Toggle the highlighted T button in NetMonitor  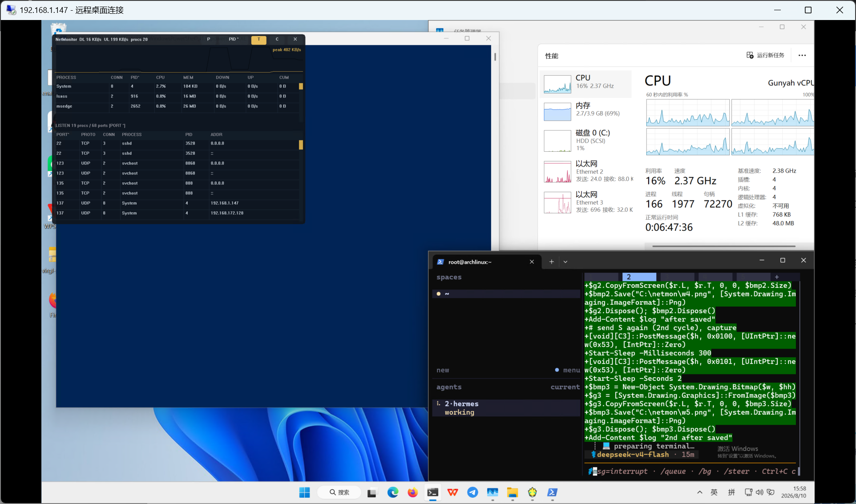tap(259, 39)
